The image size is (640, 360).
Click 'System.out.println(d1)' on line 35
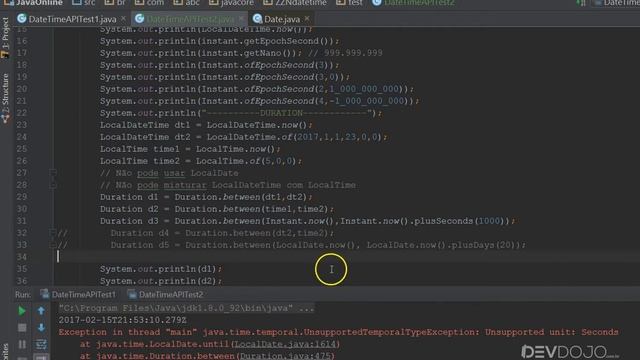click(x=158, y=269)
